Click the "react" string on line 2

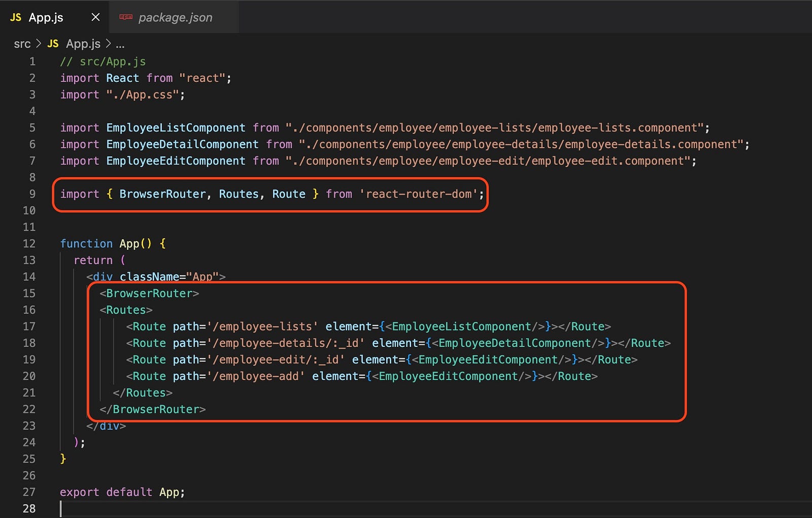point(202,78)
